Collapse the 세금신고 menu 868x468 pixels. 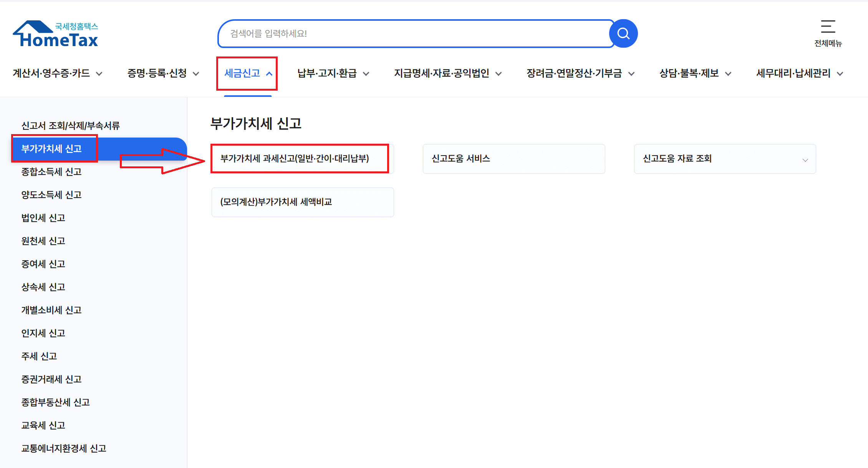pyautogui.click(x=248, y=73)
